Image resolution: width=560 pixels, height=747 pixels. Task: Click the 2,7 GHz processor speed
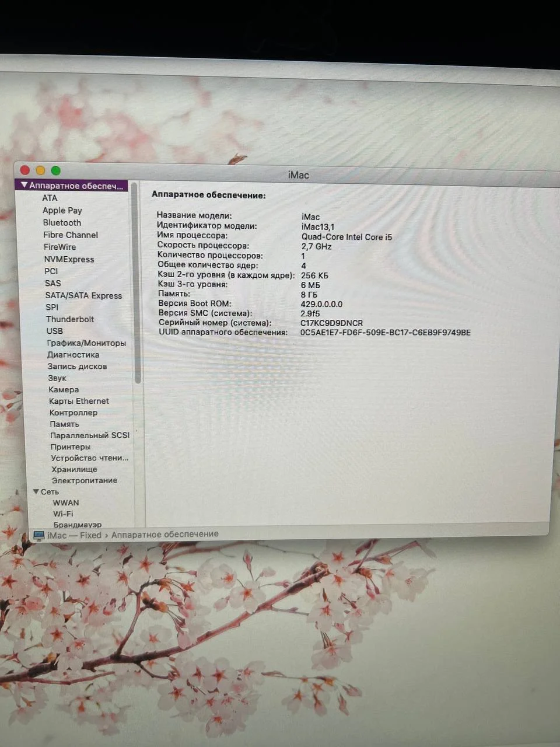[x=316, y=246]
